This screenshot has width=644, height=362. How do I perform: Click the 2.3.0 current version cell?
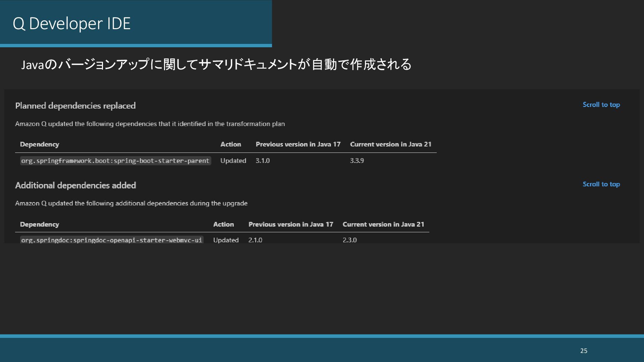point(350,240)
